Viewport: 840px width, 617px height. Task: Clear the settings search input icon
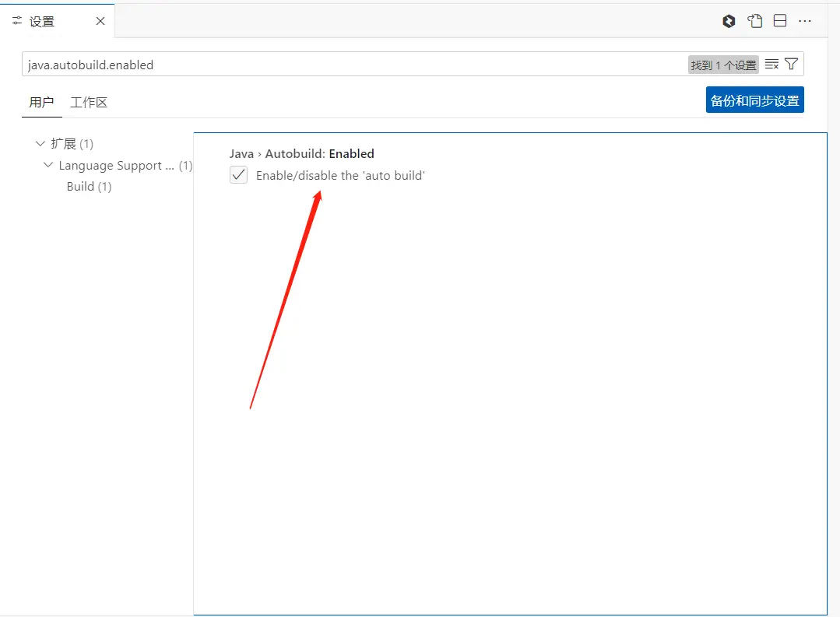(771, 65)
